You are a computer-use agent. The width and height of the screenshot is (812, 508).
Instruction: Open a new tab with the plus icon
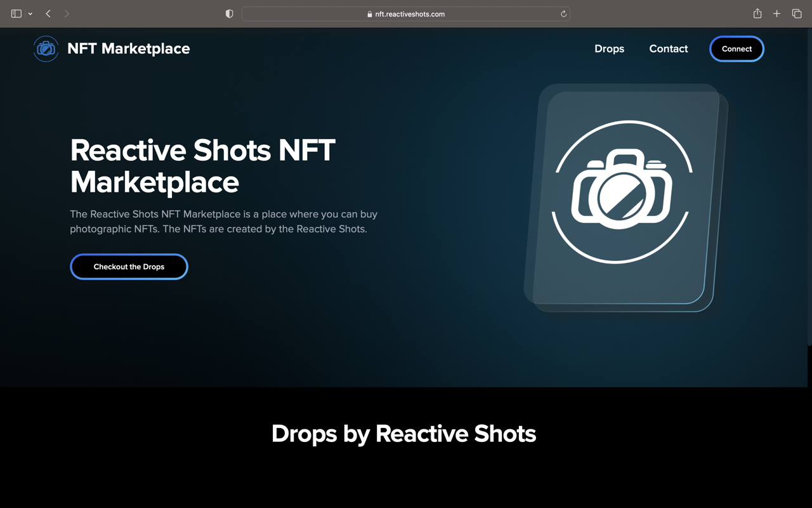tap(776, 13)
